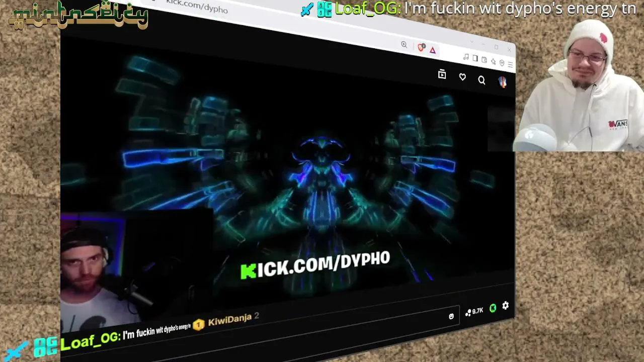
Task: Click the 9.7K channel points balance
Action: (x=474, y=312)
